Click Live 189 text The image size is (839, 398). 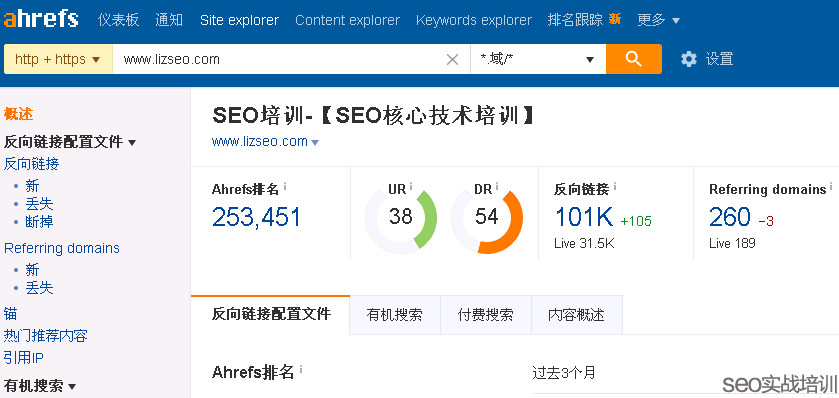[x=732, y=244]
